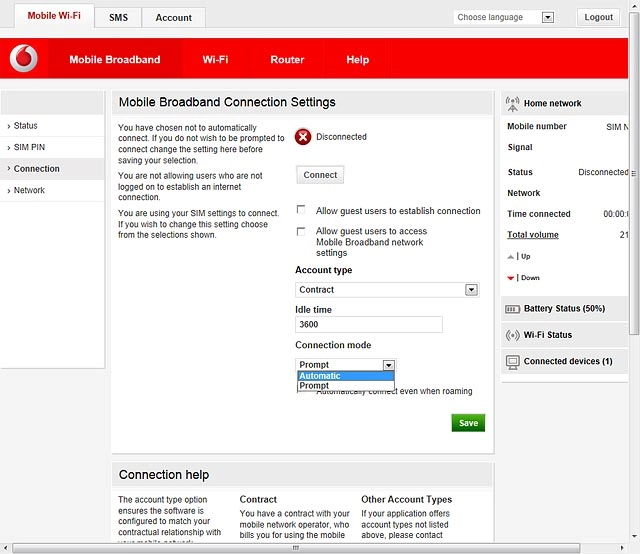Open the Wi-Fi menu in red bar

[x=216, y=60]
